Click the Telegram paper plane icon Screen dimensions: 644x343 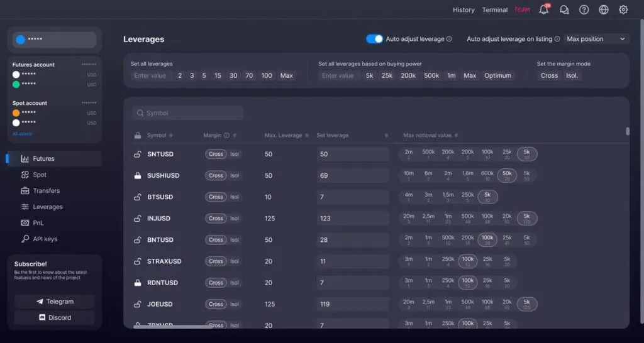40,302
